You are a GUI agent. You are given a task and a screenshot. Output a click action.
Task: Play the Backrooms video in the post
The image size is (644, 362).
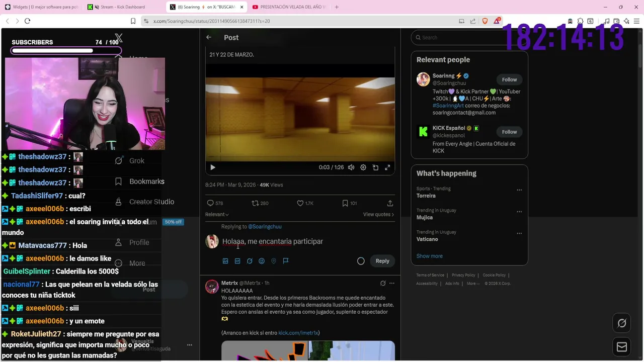point(212,167)
